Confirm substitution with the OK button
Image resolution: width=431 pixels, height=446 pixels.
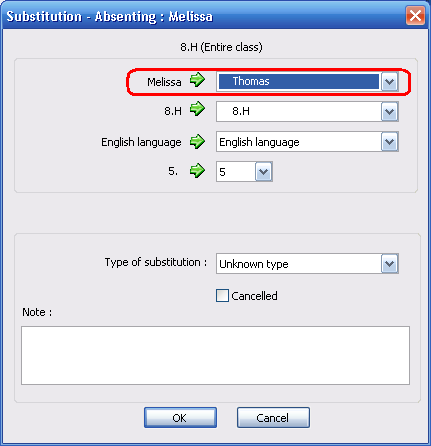(x=180, y=418)
